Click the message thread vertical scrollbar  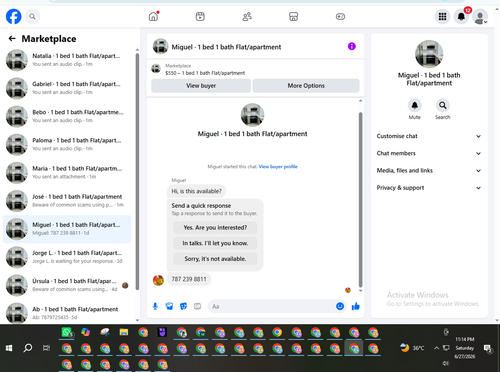coord(360,199)
